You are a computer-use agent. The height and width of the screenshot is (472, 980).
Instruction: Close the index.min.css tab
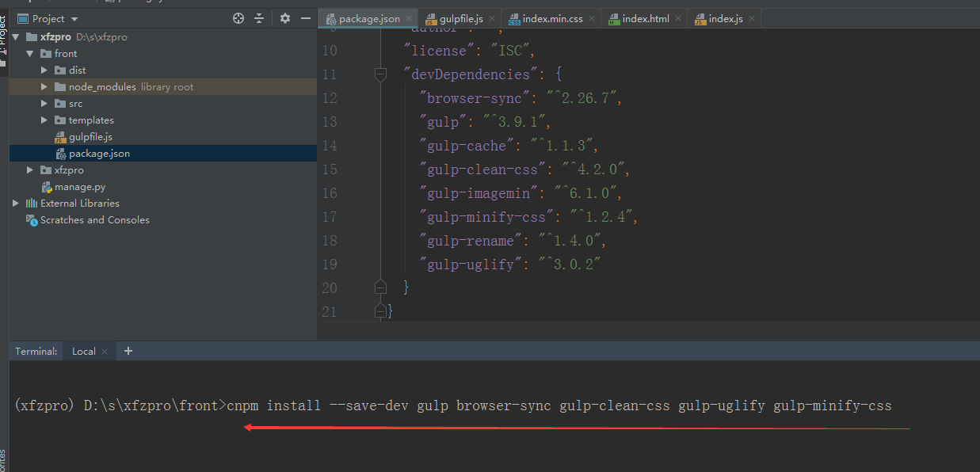(x=593, y=19)
